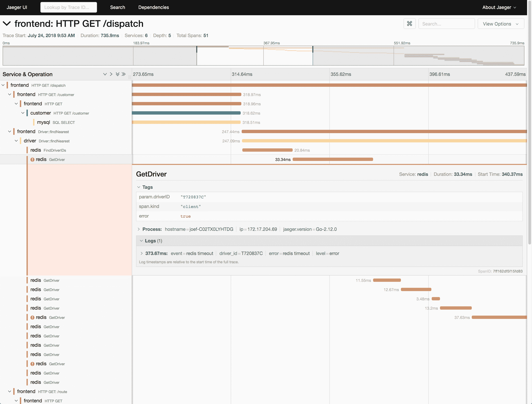The height and width of the screenshot is (404, 532).
Task: Click the 33.34ms GetDriver span bar
Action: (x=333, y=159)
